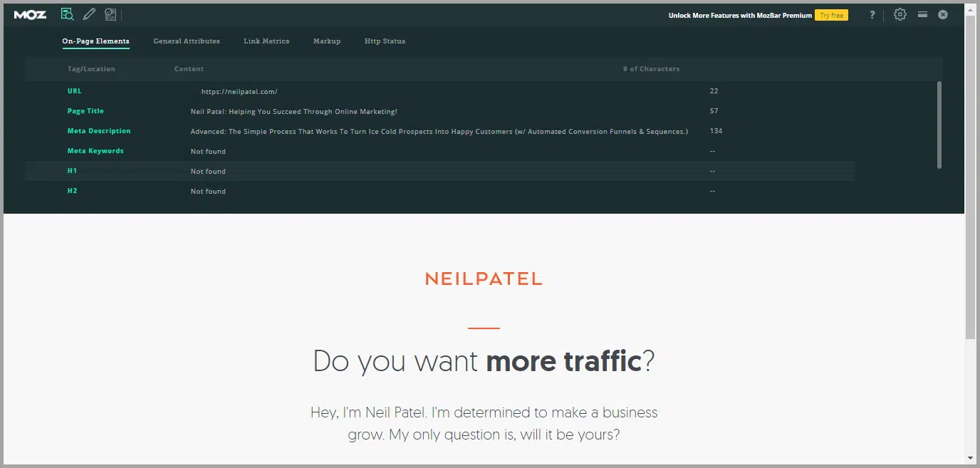View the Http Status tab
980x468 pixels.
coord(385,41)
